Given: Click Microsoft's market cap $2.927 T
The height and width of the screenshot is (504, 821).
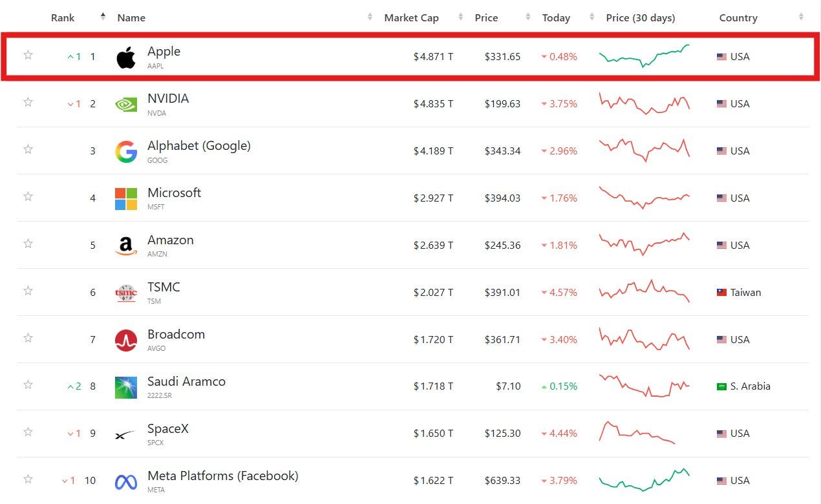Looking at the screenshot, I should 433,198.
